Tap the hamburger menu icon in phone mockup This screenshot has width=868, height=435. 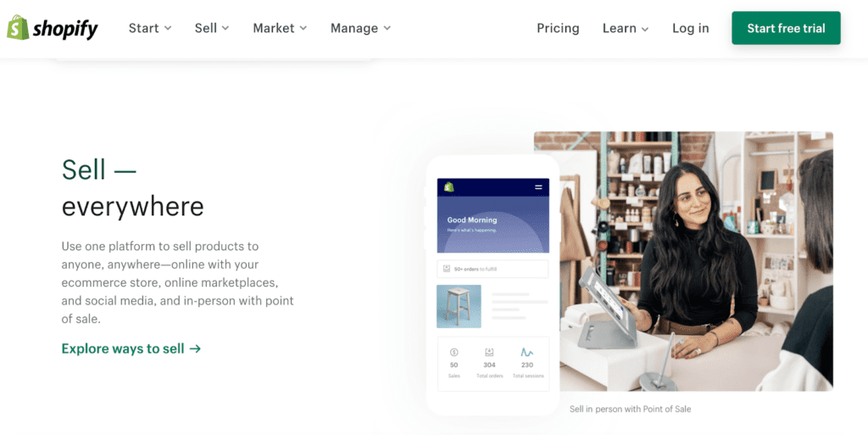click(538, 187)
